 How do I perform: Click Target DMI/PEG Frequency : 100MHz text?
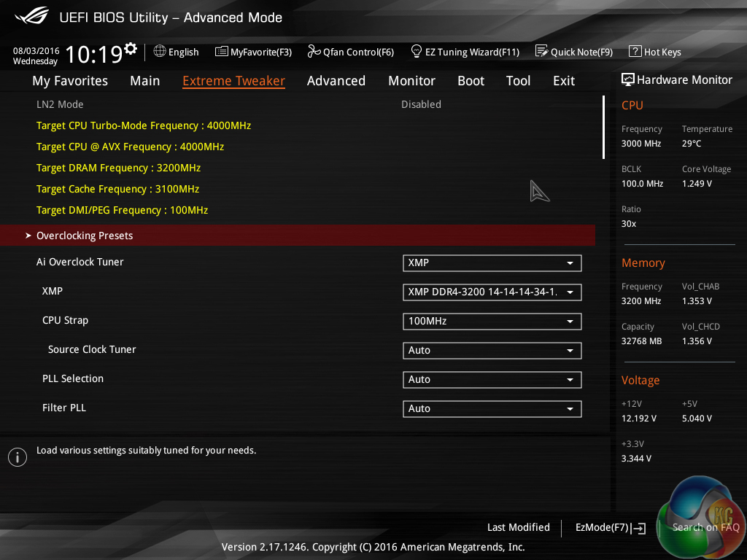point(122,210)
